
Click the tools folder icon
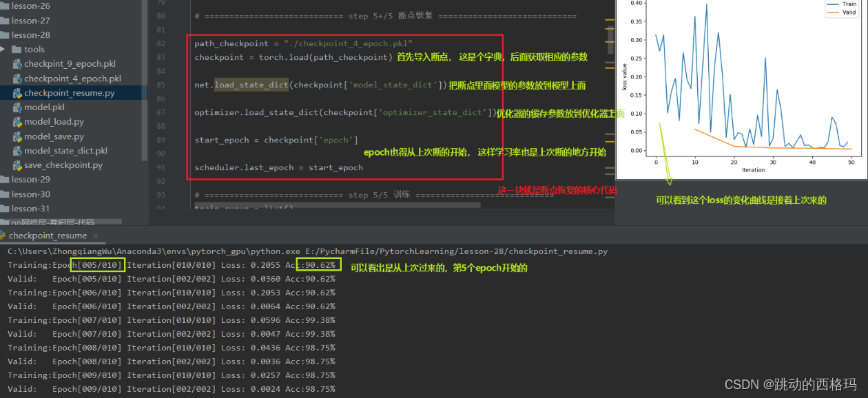tap(17, 50)
